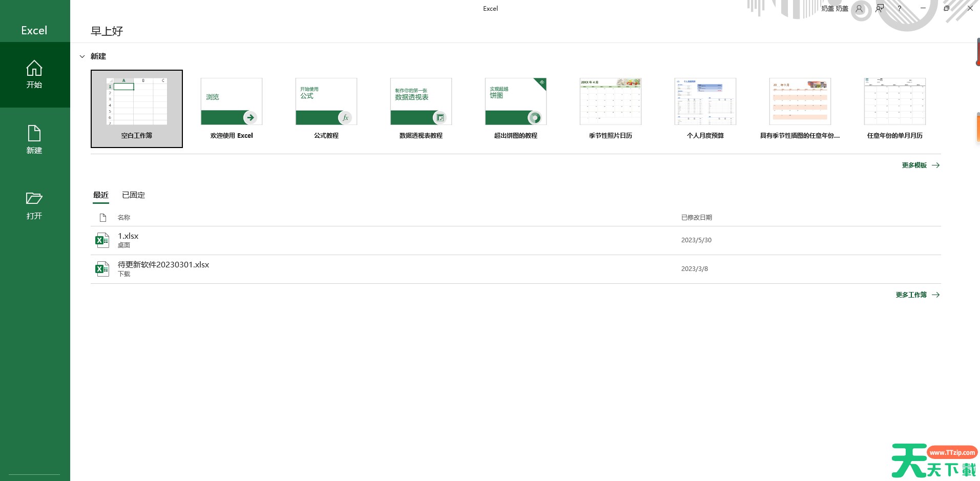This screenshot has width=980, height=481.
Task: Open recent file 待更新软件20230301.xlsx
Action: point(163,265)
